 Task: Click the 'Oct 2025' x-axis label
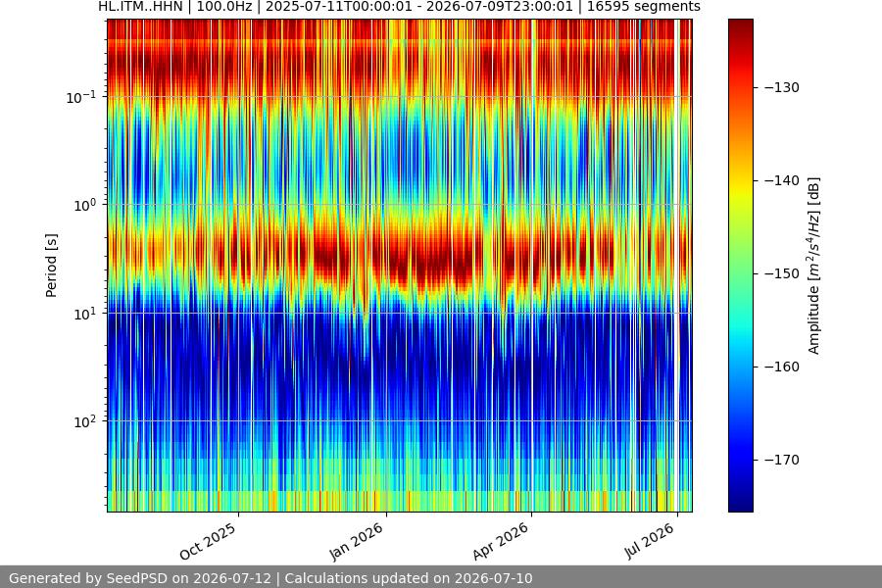pos(208,542)
